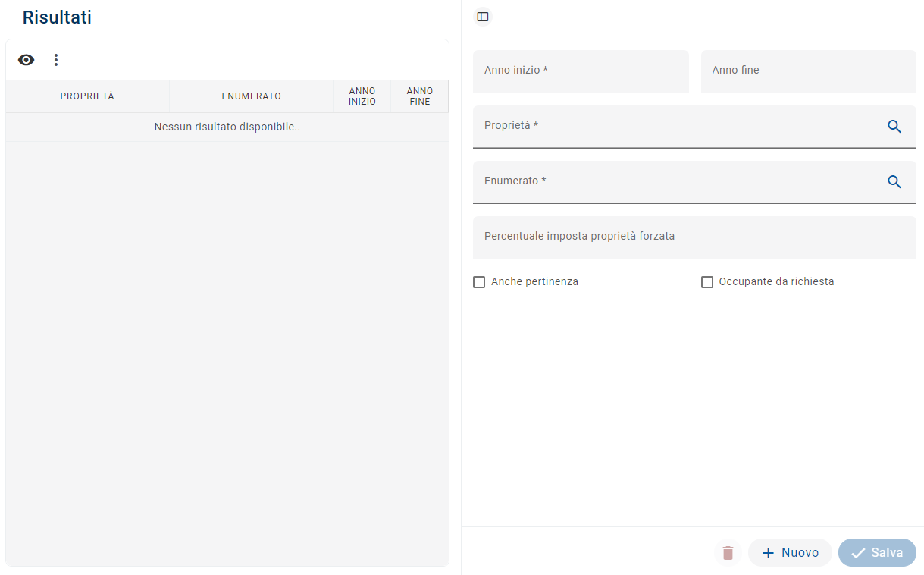Enable the Anche pertinenza checkbox
This screenshot has height=575, width=924.
click(479, 282)
